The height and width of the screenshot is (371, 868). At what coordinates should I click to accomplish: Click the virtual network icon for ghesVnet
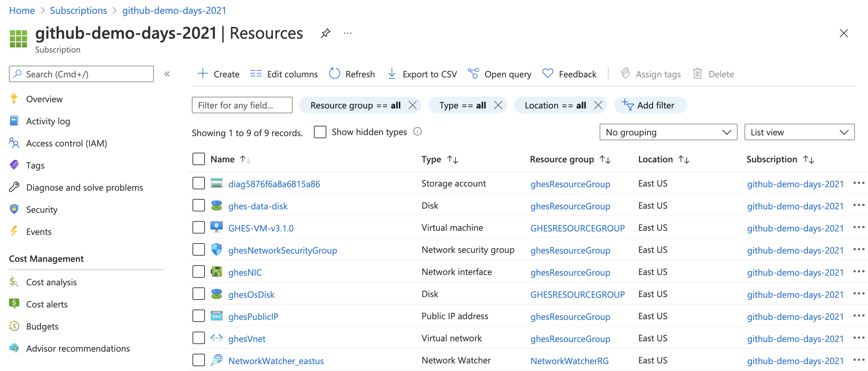(217, 338)
